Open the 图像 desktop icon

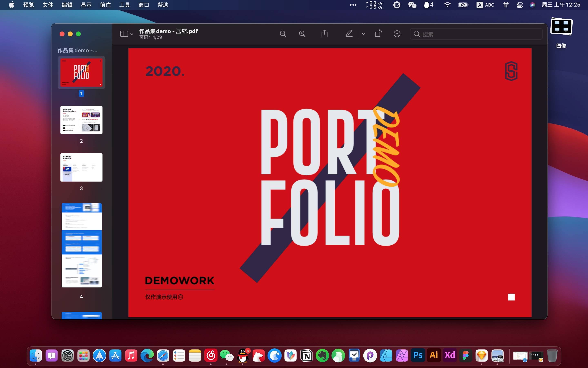pyautogui.click(x=561, y=33)
